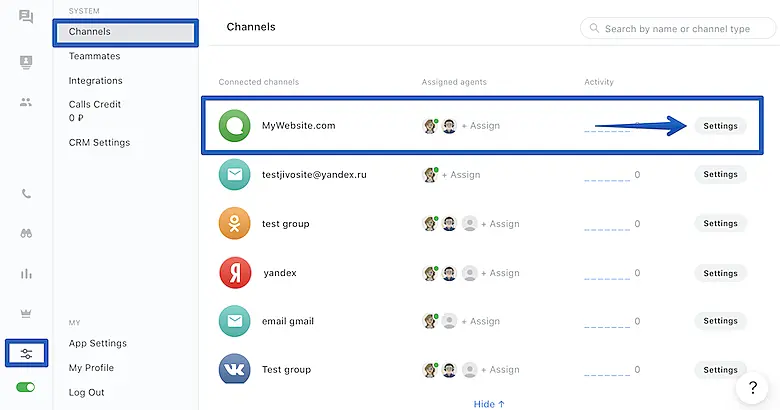Click Log Out in the sidebar
Viewport: 780px width, 410px height.
(x=86, y=393)
